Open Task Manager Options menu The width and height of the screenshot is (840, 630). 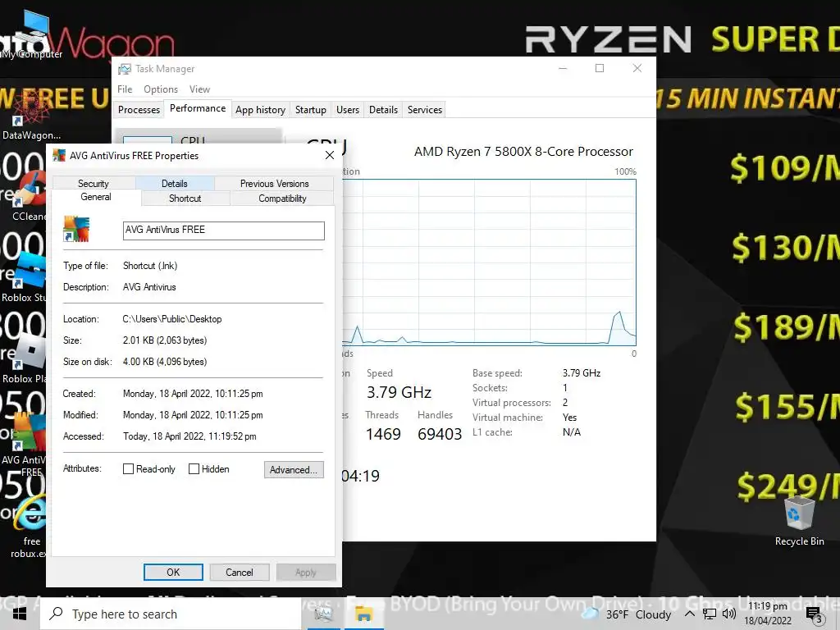161,89
